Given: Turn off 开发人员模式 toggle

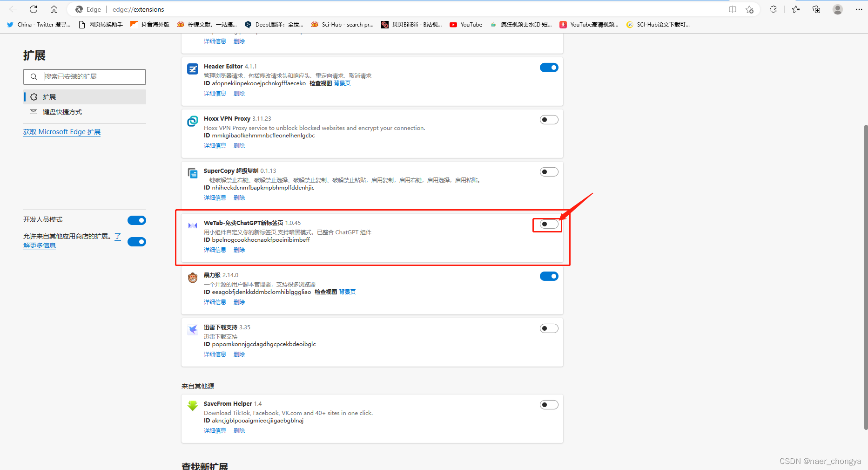Looking at the screenshot, I should 137,220.
